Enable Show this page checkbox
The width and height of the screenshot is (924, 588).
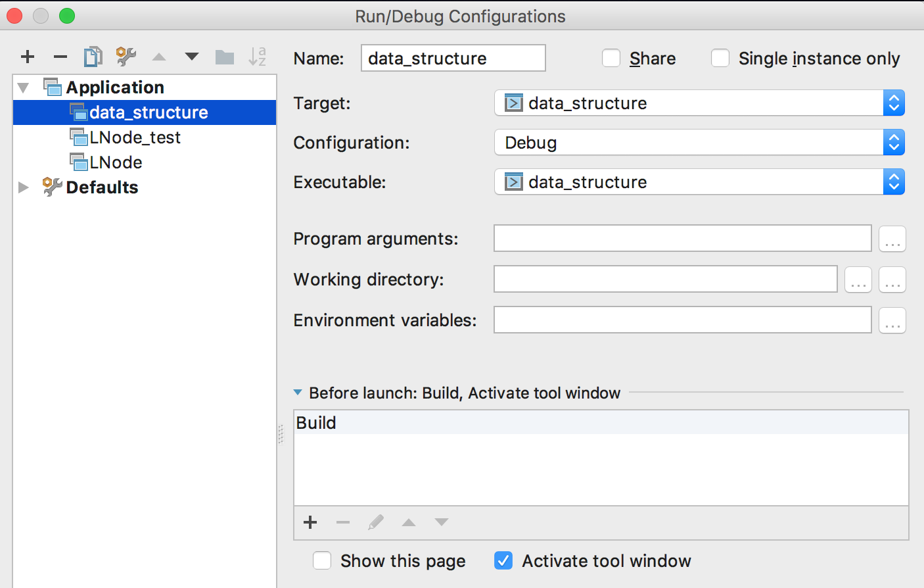coord(322,560)
